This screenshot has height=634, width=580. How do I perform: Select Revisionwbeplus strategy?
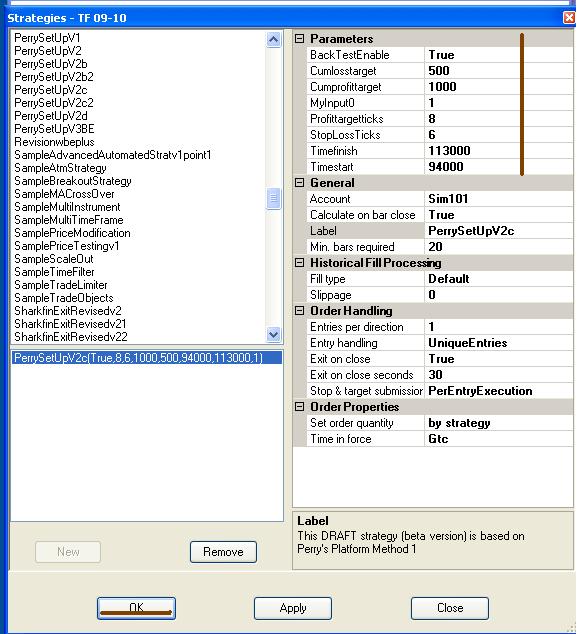click(54, 142)
